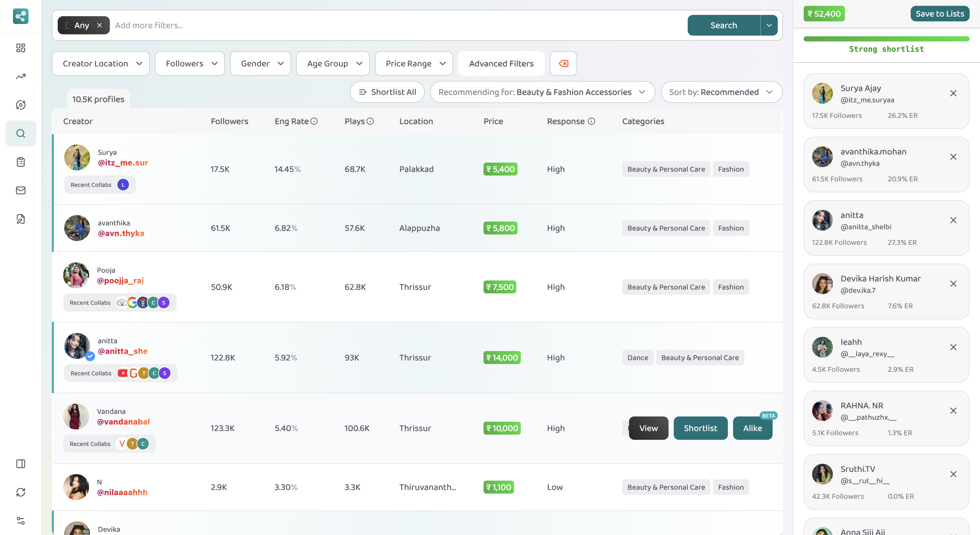This screenshot has height=535, width=980.
Task: Click the Response info icon
Action: point(591,121)
